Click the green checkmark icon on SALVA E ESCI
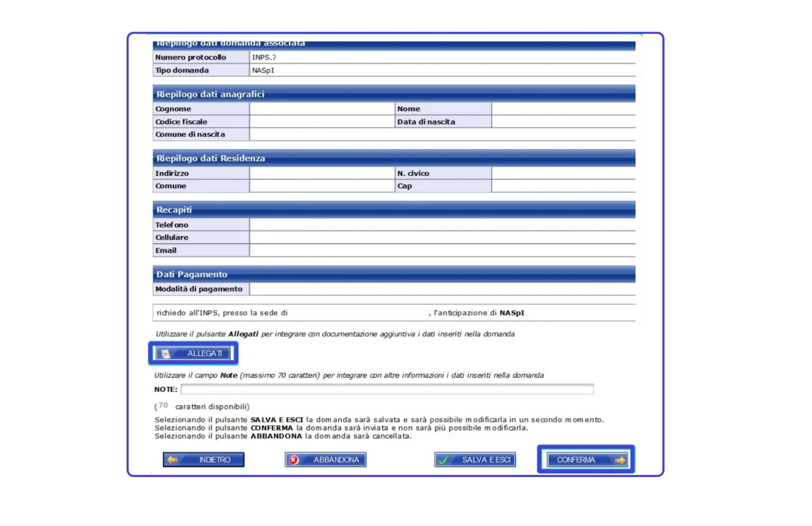Image resolution: width=812 pixels, height=526 pixels. tap(444, 460)
